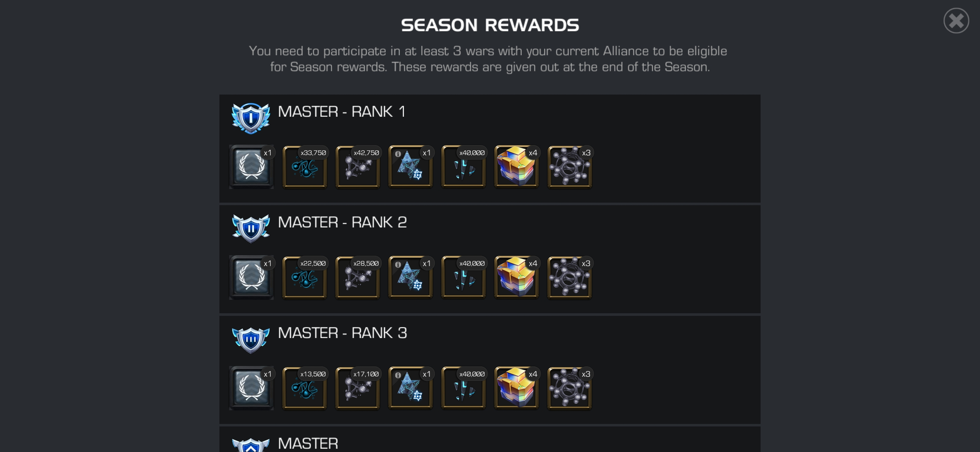This screenshot has width=980, height=452.
Task: Select the x40,000 reward in Master Rank 2
Action: pos(463,277)
